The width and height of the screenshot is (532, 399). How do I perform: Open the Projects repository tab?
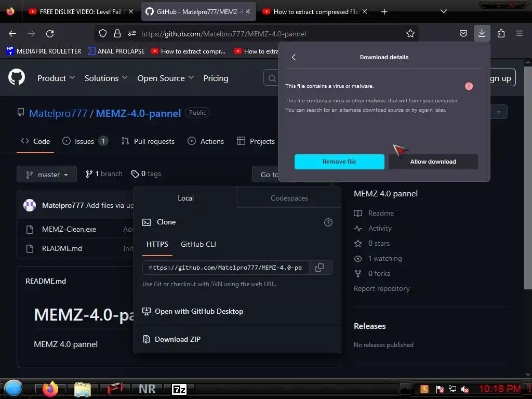pos(256,141)
